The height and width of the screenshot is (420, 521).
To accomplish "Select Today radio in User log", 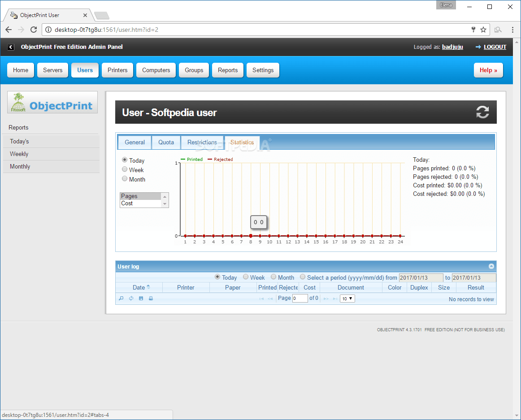I will (x=217, y=277).
